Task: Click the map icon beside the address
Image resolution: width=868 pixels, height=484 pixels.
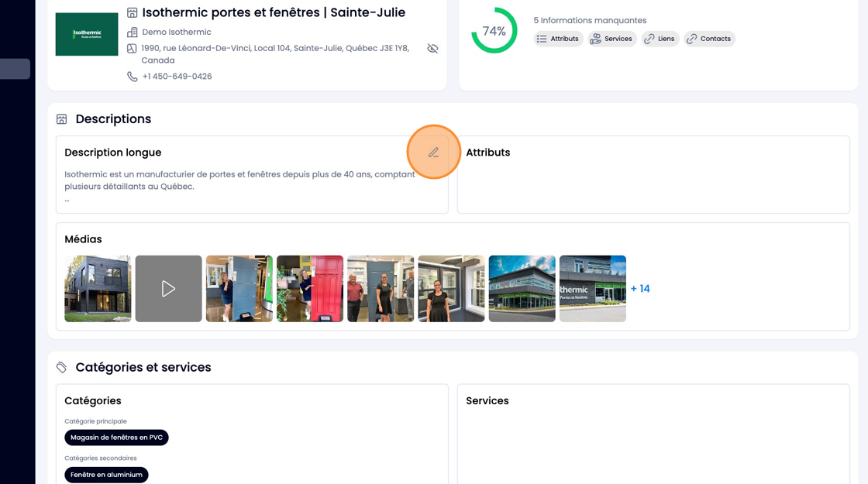Action: [132, 49]
